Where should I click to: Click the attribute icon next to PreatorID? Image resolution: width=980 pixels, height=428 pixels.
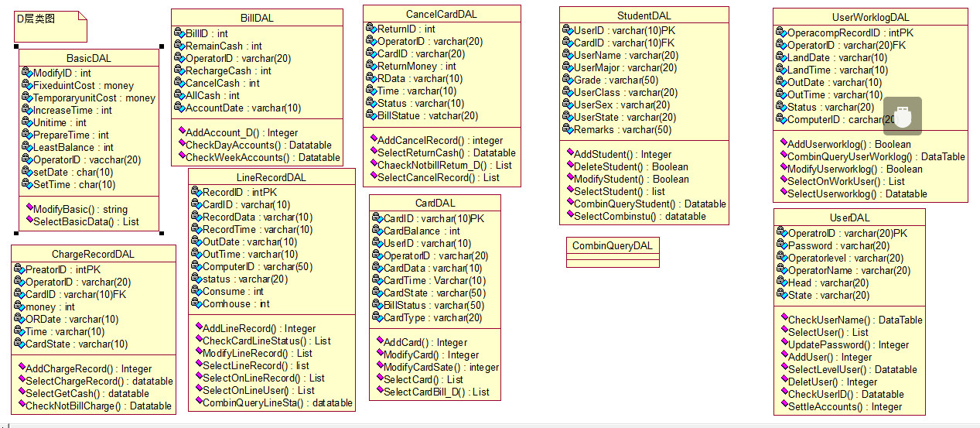click(19, 269)
